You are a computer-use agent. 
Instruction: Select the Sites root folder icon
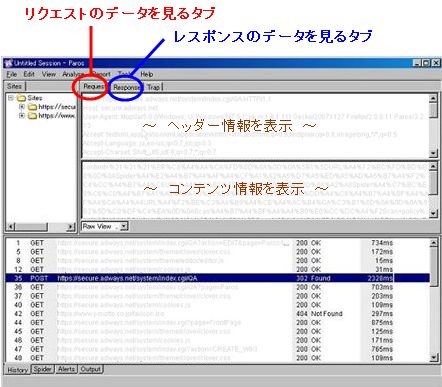pyautogui.click(x=21, y=98)
